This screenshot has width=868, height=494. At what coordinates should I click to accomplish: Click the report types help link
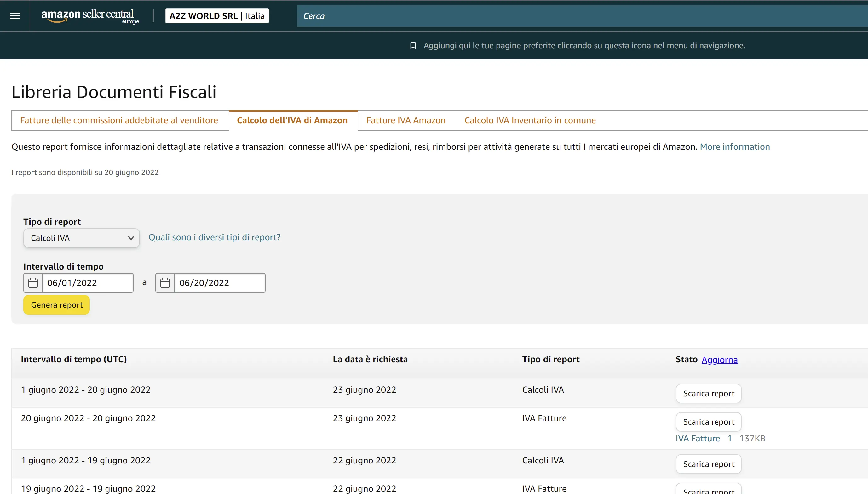point(214,237)
